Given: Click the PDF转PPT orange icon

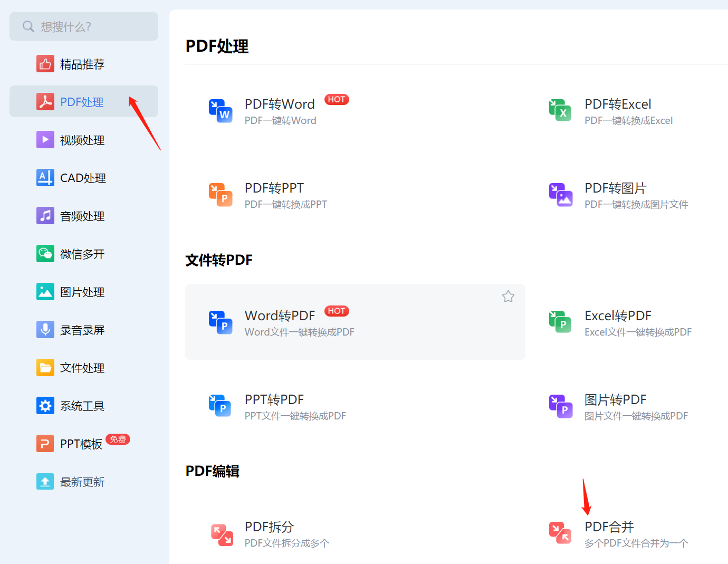Looking at the screenshot, I should pyautogui.click(x=221, y=195).
